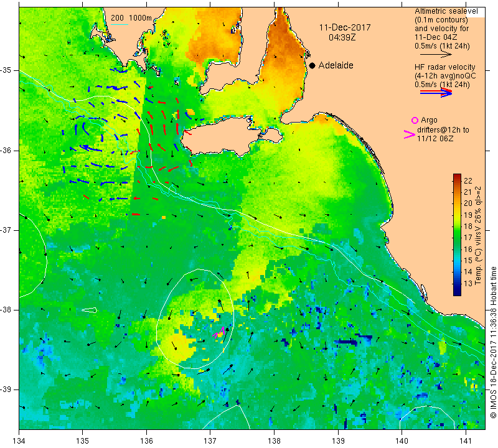Click the '139' longitude axis label
This screenshot has width=498, height=448.
(x=338, y=441)
